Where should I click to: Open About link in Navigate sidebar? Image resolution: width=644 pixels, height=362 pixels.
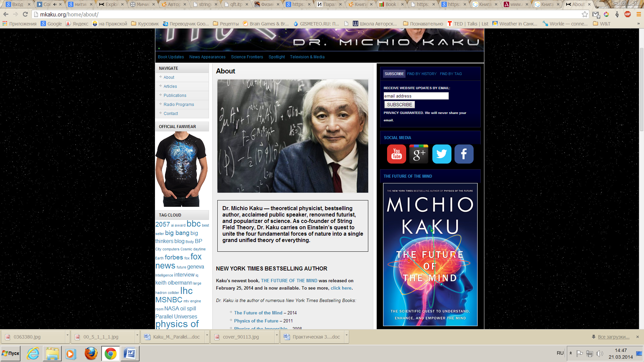click(169, 77)
